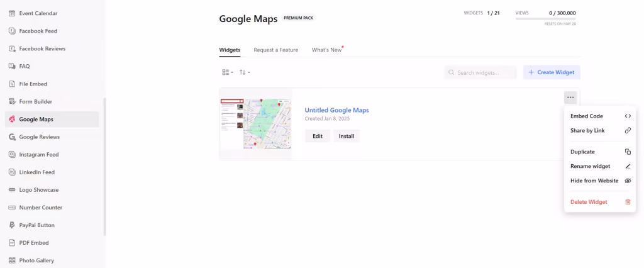Open Untitled Google Maps widget link
The width and height of the screenshot is (644, 268).
click(337, 110)
